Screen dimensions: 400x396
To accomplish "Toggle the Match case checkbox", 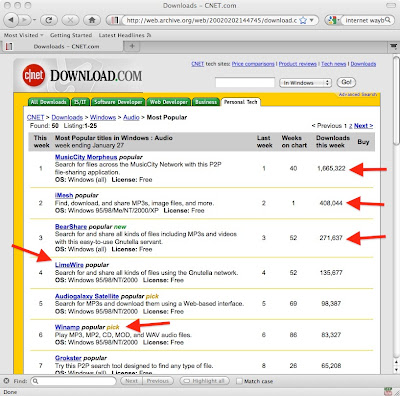I will tap(239, 381).
